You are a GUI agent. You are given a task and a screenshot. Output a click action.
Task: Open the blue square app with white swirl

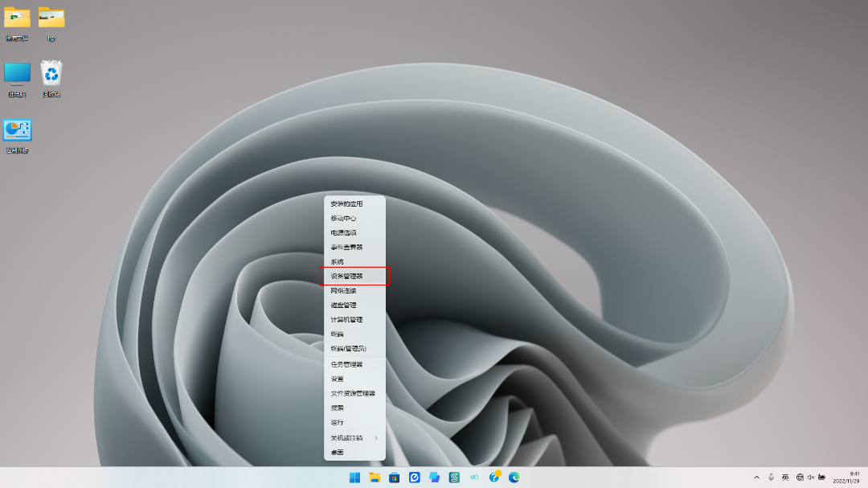414,478
